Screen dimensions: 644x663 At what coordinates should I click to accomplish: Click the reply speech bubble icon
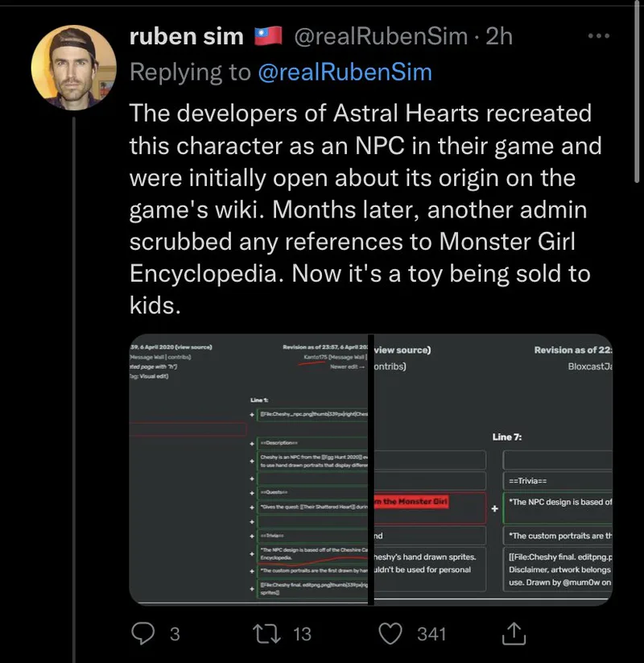[x=142, y=634]
